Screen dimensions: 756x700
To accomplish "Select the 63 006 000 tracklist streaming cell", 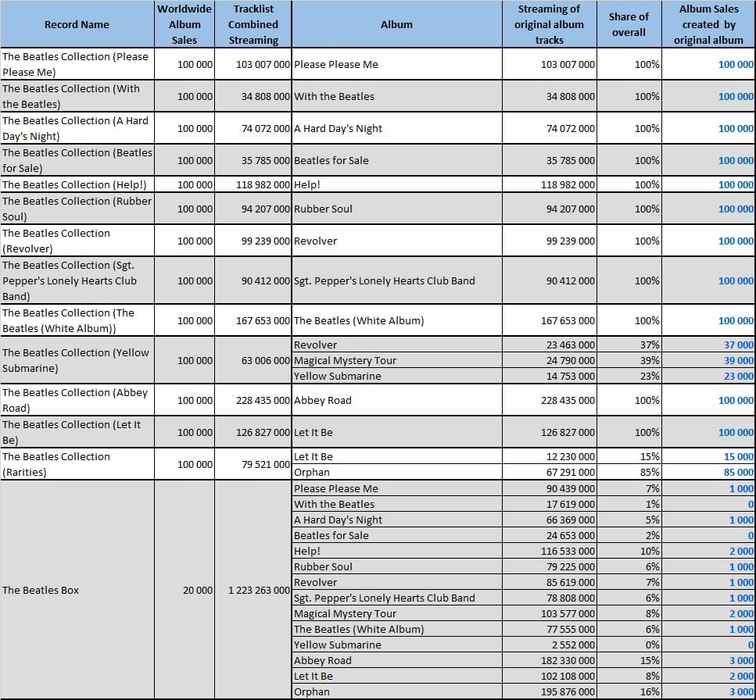I will pyautogui.click(x=253, y=360).
